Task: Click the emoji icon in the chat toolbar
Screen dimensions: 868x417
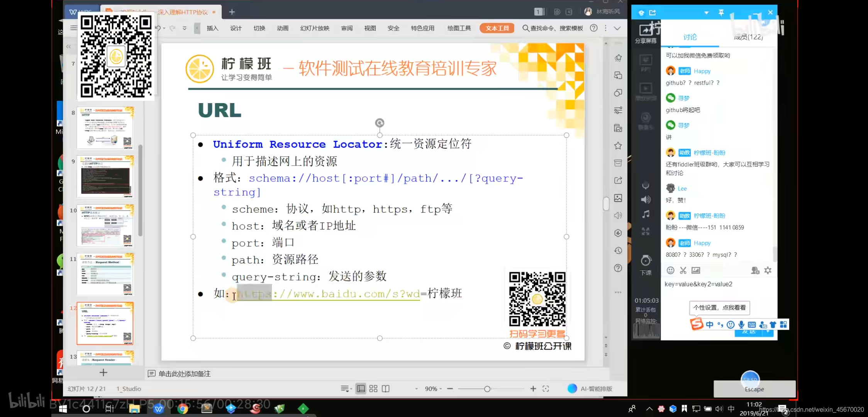Action: (670, 270)
